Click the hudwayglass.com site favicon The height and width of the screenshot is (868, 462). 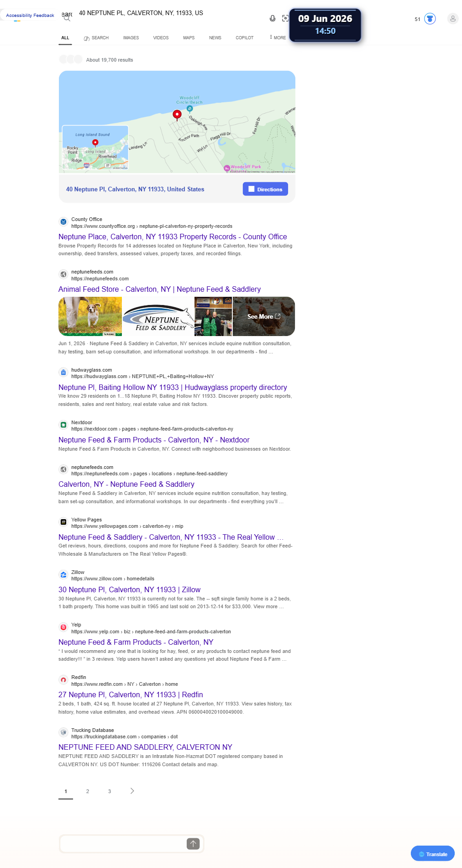63,373
